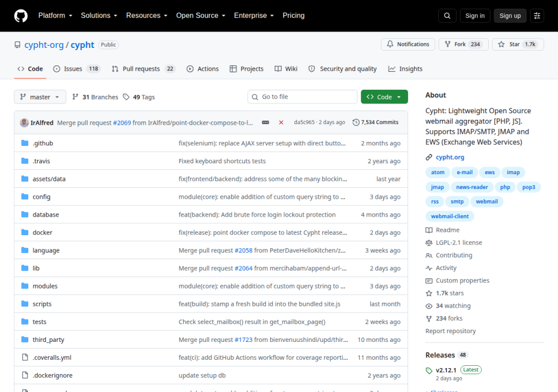Viewport: 558px width, 392px height.
Task: Open the third_party folder
Action: point(48,339)
